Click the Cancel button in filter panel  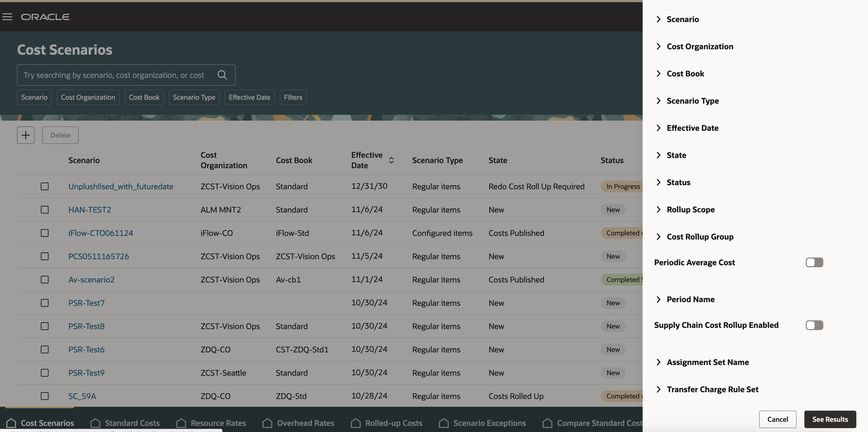(777, 419)
